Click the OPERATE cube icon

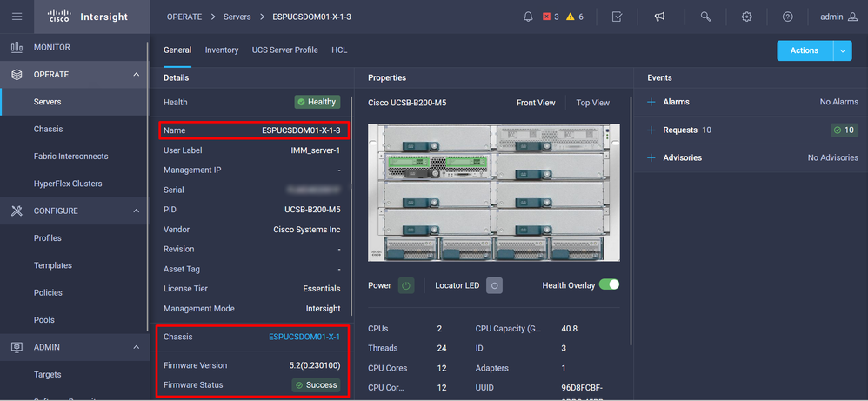[17, 74]
